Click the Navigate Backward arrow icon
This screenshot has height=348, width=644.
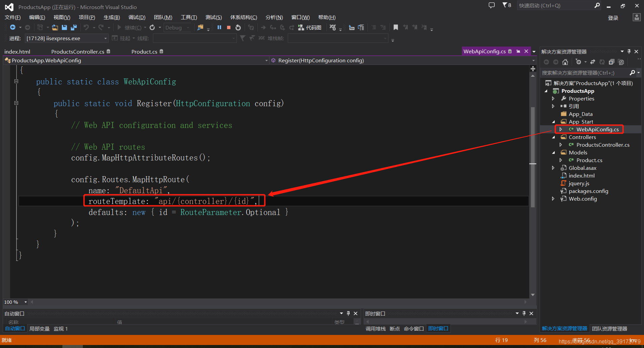(13, 27)
